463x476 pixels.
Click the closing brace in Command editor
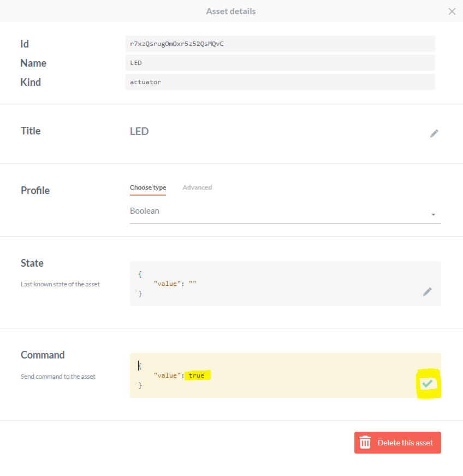tap(140, 386)
